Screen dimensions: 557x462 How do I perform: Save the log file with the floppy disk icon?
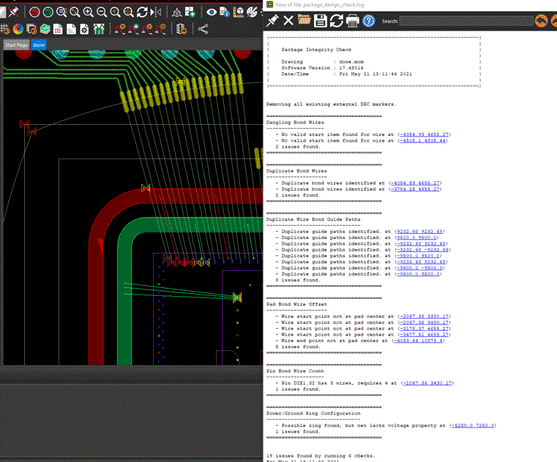click(320, 21)
